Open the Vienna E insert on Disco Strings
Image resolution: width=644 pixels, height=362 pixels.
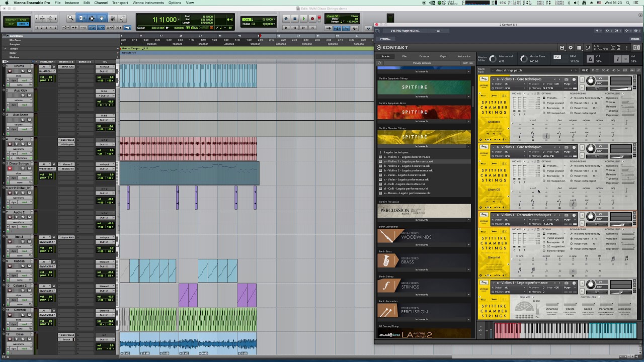tap(67, 164)
